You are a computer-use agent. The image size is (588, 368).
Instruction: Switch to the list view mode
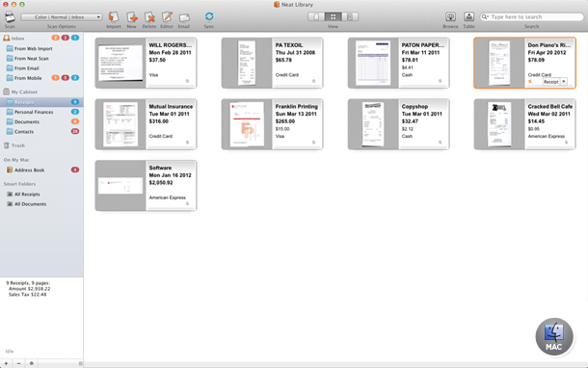[350, 17]
